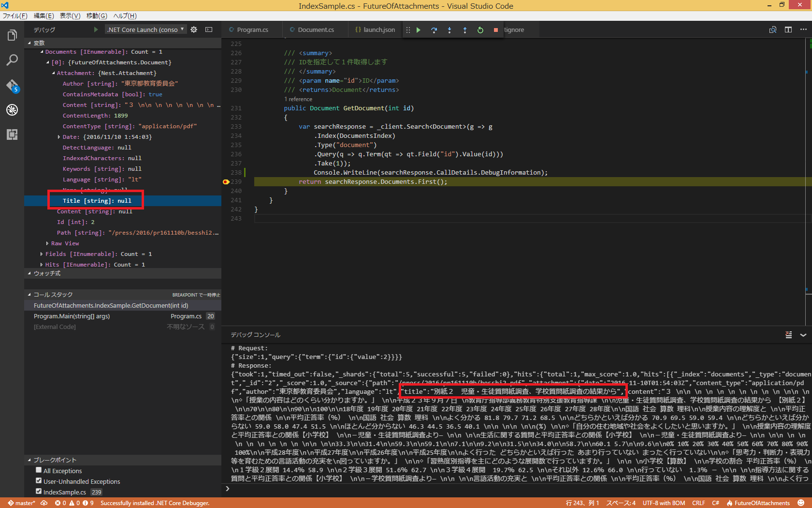Click the Restart debugging icon
This screenshot has width=812, height=508.
(480, 30)
